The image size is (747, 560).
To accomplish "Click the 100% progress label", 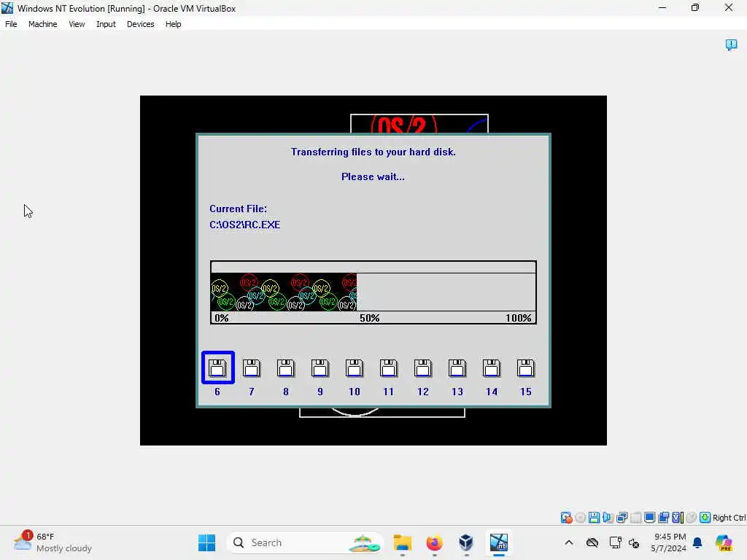I will point(519,318).
